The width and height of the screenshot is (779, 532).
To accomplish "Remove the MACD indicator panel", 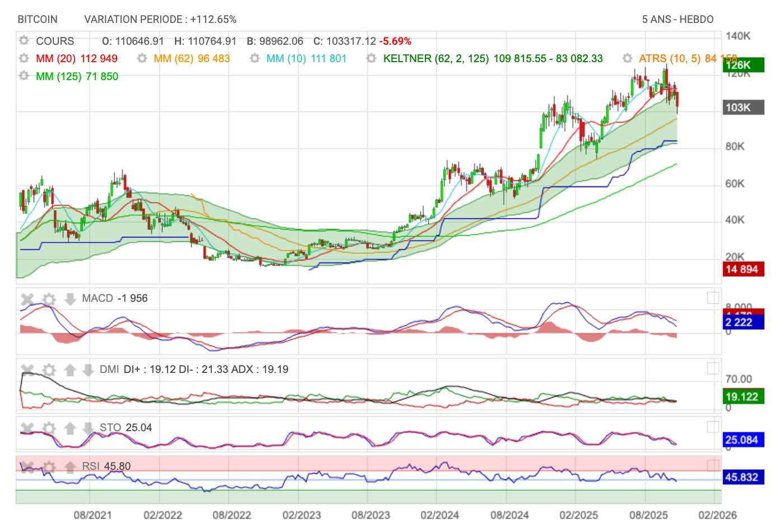I will (x=27, y=299).
